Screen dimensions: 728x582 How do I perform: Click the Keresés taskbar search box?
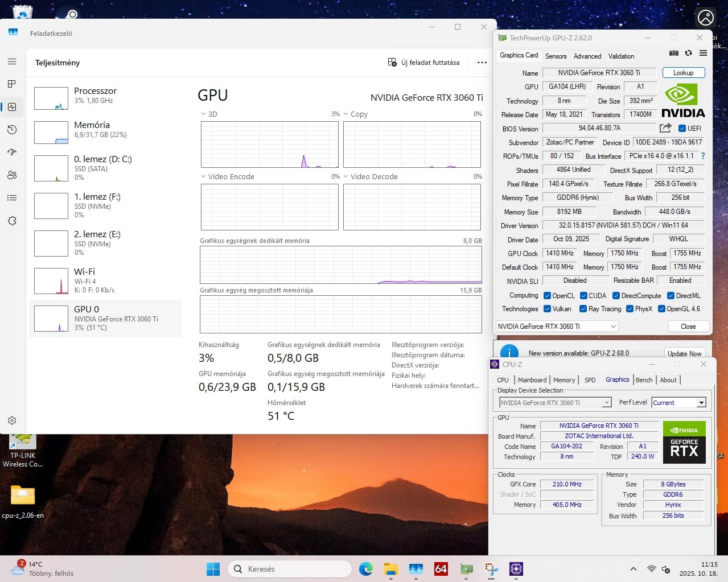tap(290, 569)
